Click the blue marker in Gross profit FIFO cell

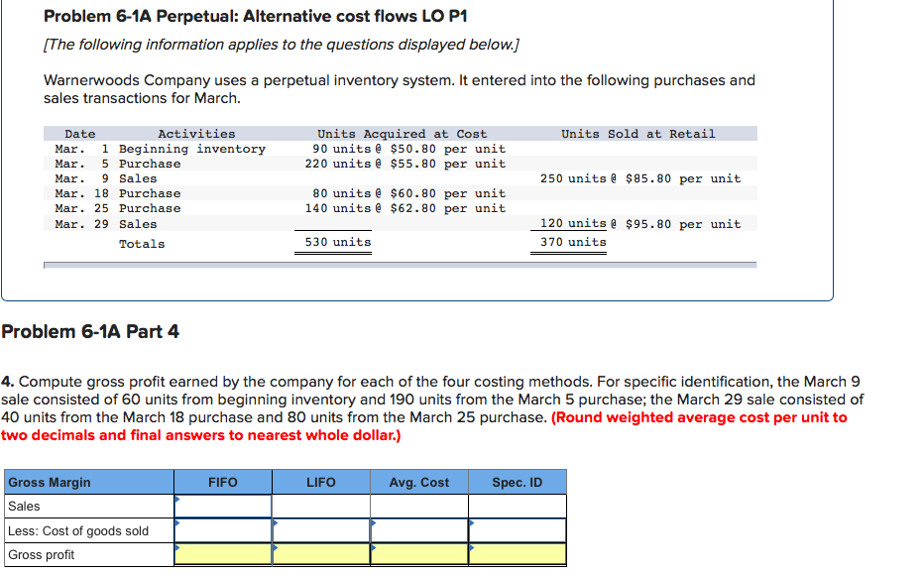click(x=179, y=547)
